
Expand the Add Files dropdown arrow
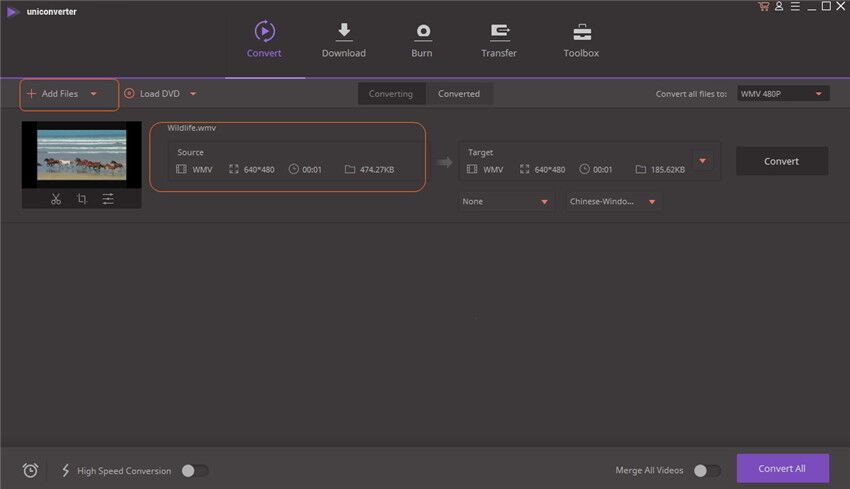[93, 94]
